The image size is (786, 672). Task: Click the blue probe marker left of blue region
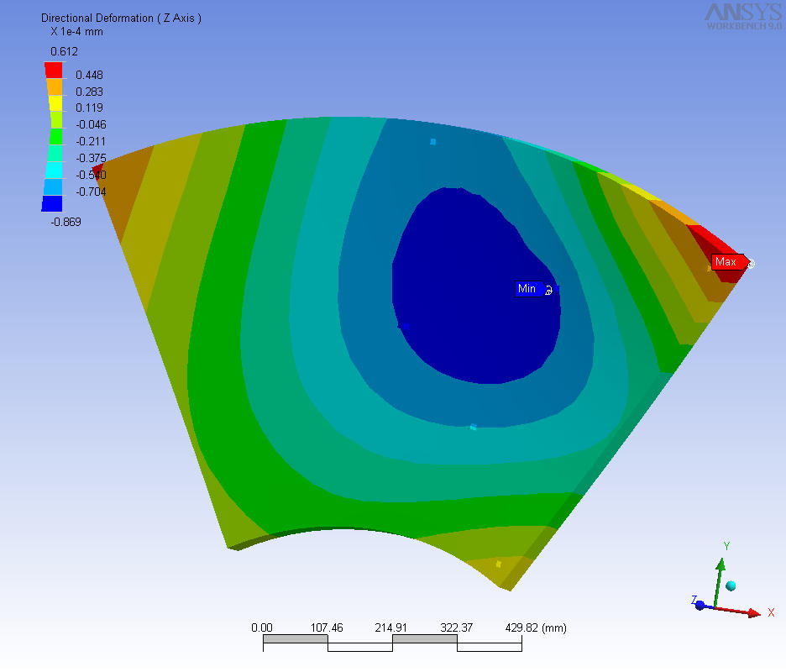pos(406,327)
